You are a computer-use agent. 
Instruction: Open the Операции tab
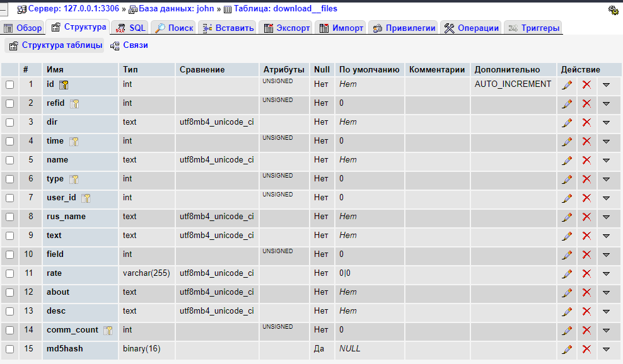point(471,28)
